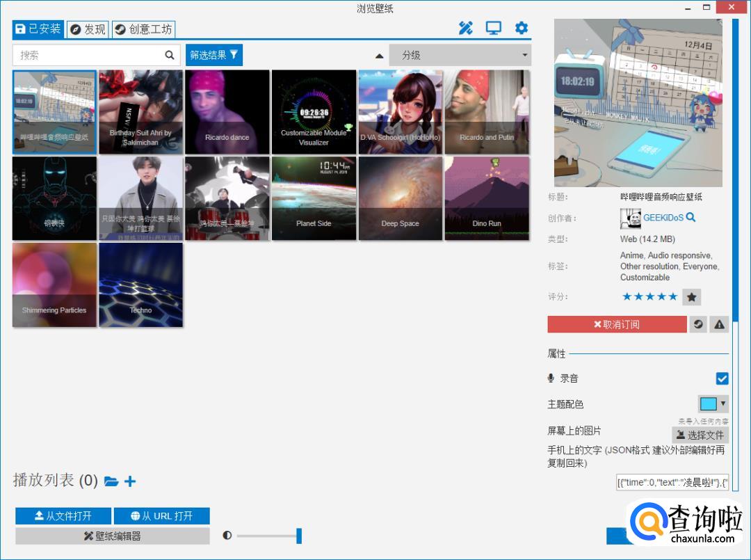Open the wallpaper editor tools icon
The width and height of the screenshot is (751, 560).
[465, 29]
